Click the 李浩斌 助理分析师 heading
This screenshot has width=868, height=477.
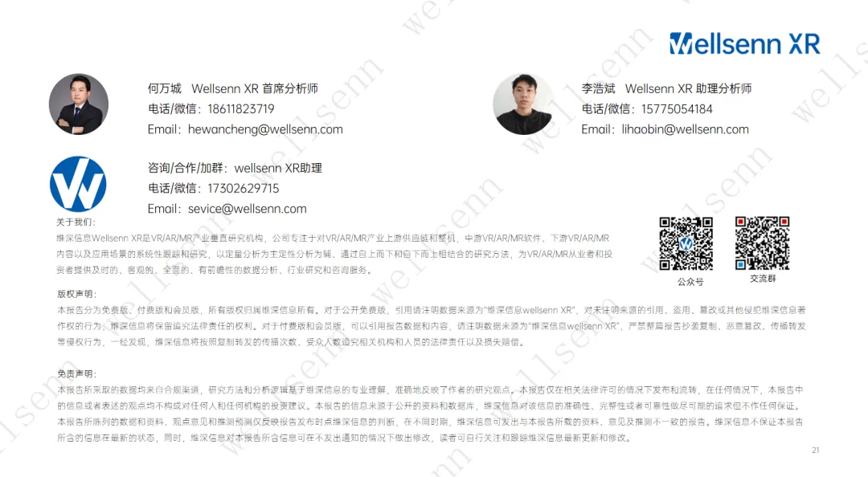(x=666, y=88)
